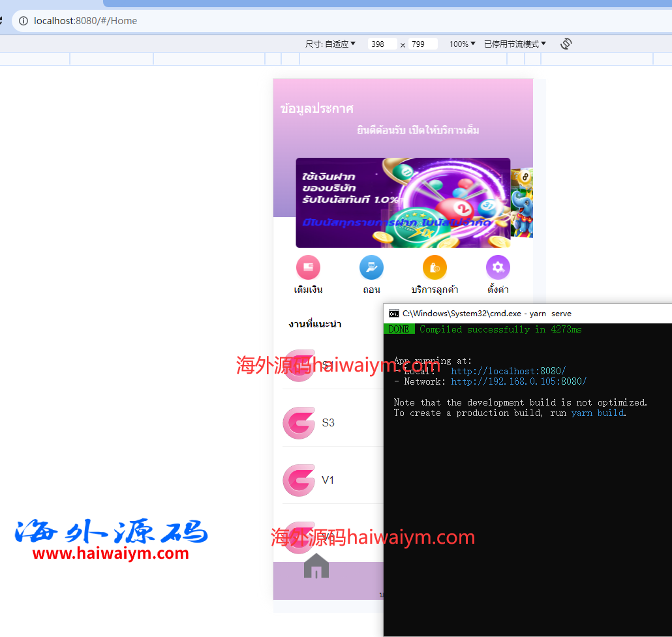
Task: Click the rotate screen icon in device toolbar
Action: (566, 44)
